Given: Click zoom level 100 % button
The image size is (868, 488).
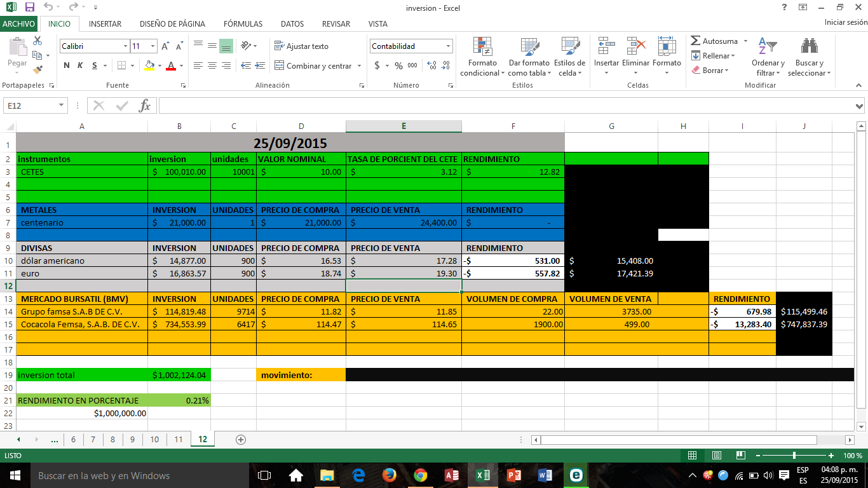Looking at the screenshot, I should pyautogui.click(x=853, y=456).
